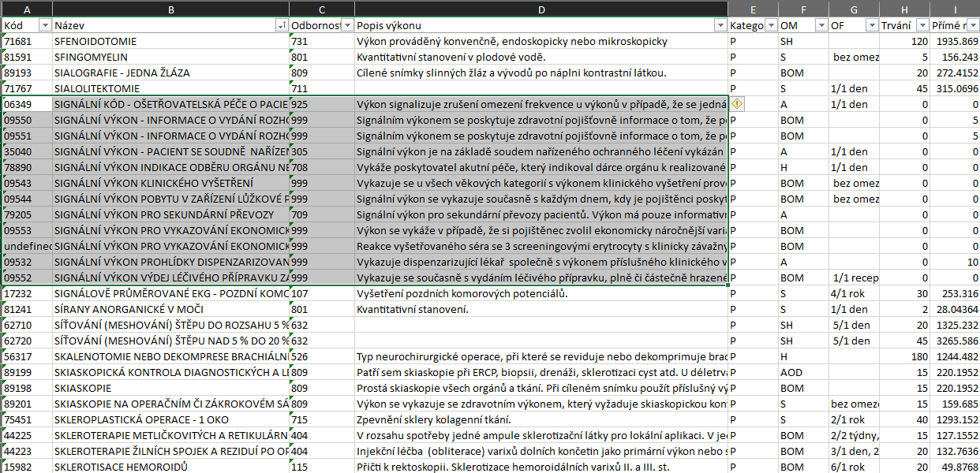Click the code cell 06349
The height and width of the screenshot is (473, 980).
point(27,104)
